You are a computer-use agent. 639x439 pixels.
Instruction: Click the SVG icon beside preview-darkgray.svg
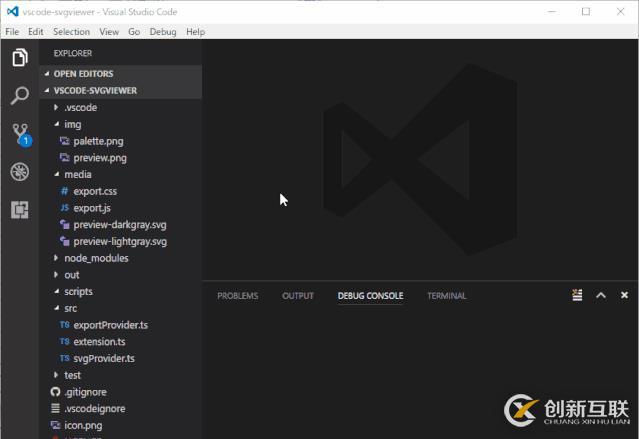[x=64, y=224]
